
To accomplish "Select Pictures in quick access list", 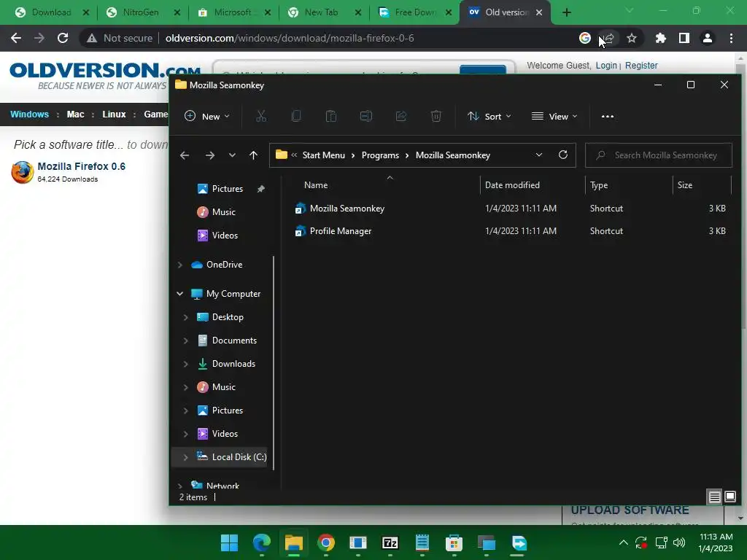I will (228, 189).
